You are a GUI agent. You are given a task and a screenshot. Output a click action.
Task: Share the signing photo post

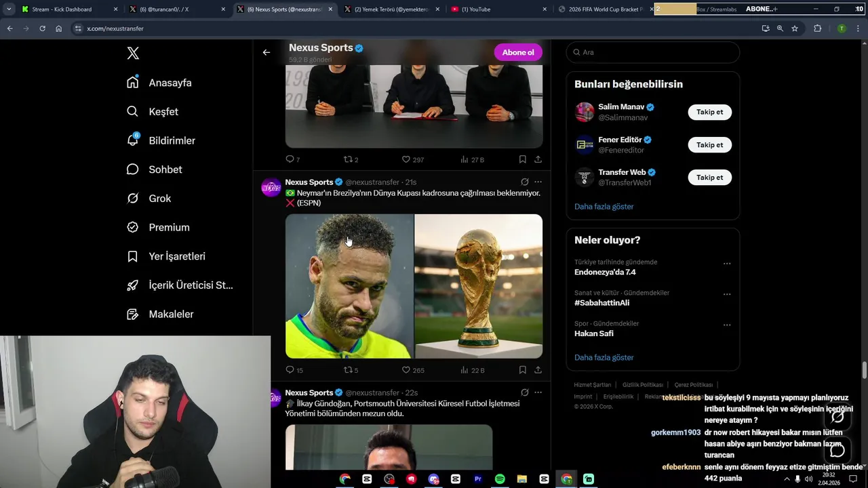click(x=538, y=159)
